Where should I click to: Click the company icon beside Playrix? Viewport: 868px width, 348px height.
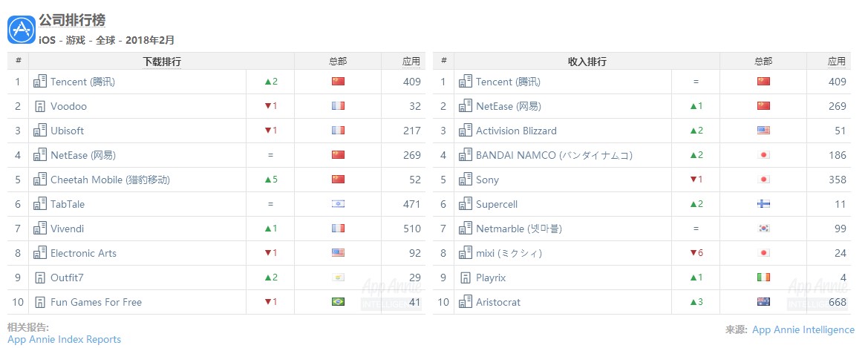pyautogui.click(x=466, y=278)
